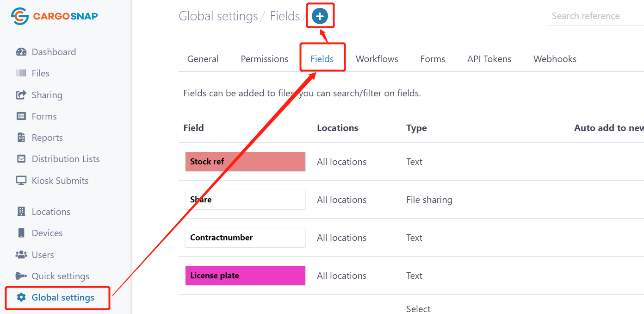
Task: Open Devices in the sidebar
Action: [39, 233]
